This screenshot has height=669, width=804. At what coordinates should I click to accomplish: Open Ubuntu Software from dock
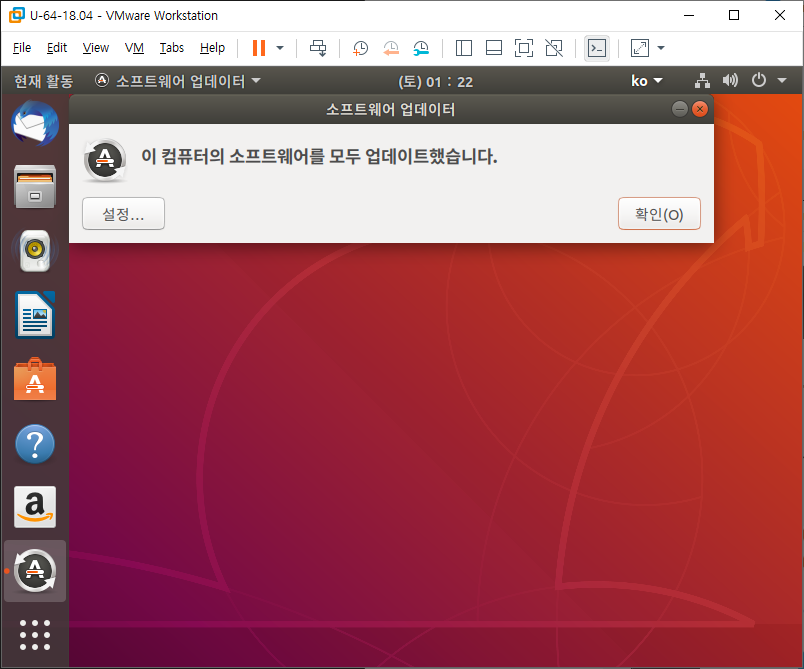(x=35, y=379)
